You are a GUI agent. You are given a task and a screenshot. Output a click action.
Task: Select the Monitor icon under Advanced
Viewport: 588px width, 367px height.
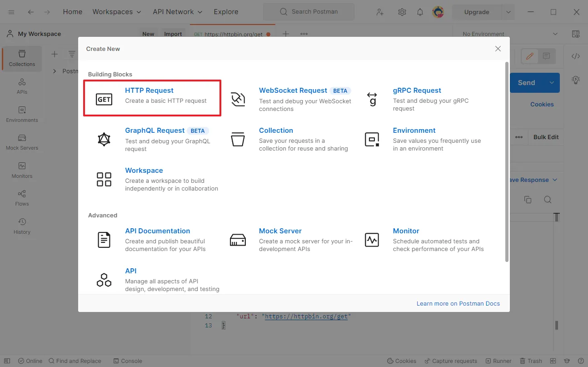[372, 240]
